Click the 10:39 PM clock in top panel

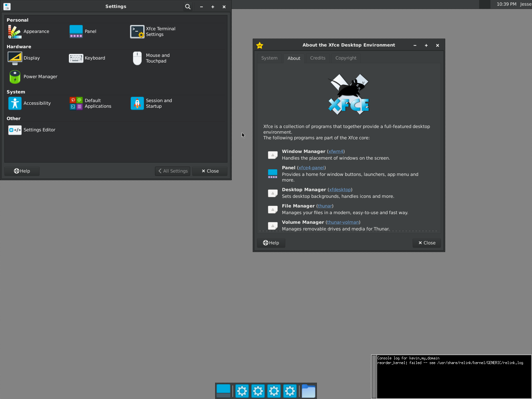506,4
